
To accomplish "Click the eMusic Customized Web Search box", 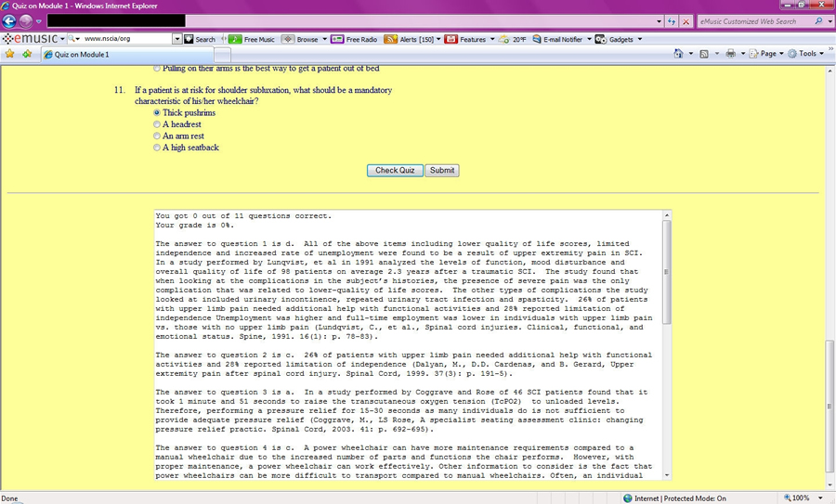I will point(754,21).
